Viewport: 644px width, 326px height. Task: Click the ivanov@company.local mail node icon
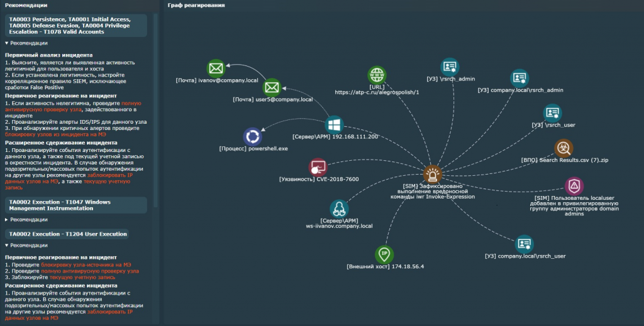216,68
